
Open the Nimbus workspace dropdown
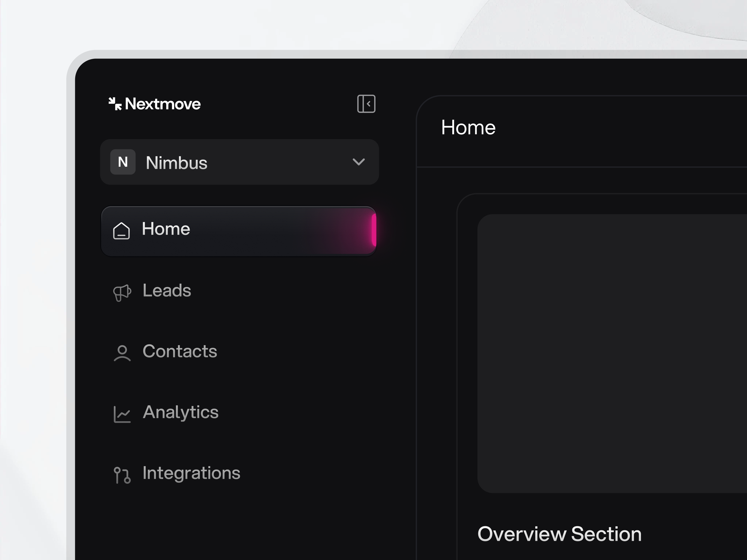[240, 162]
